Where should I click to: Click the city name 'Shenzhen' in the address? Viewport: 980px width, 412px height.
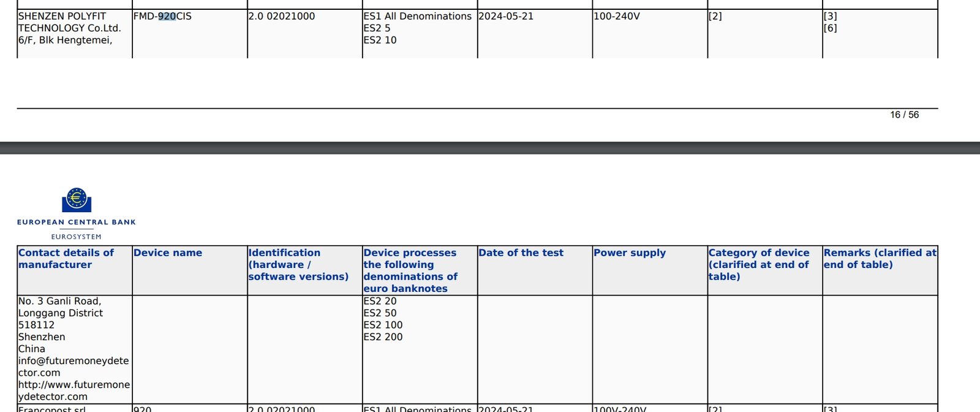point(42,337)
